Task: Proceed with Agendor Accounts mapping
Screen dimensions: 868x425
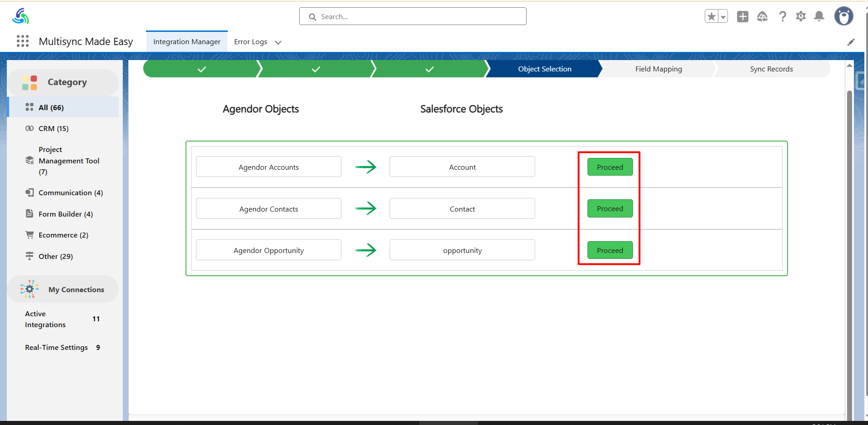Action: 610,167
